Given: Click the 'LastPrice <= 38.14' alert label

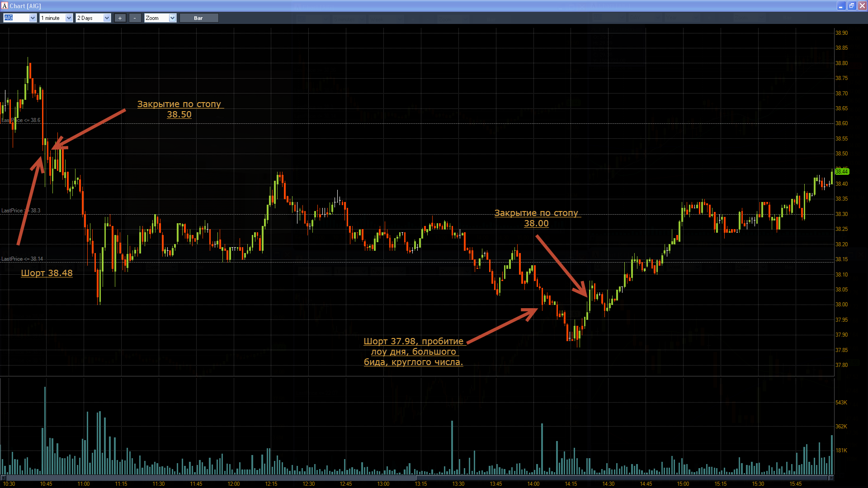Looking at the screenshot, I should tap(22, 259).
